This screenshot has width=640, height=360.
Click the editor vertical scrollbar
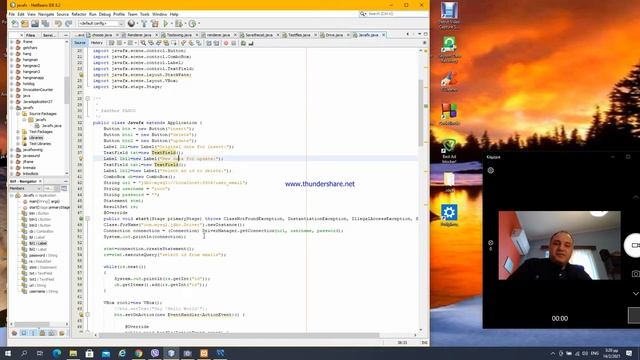coord(421,113)
